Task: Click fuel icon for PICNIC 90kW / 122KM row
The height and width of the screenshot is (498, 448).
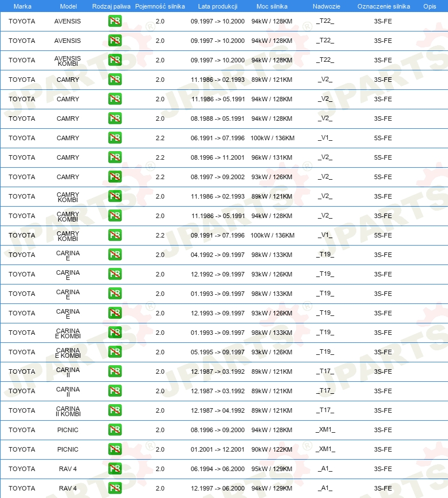Action: [115, 449]
